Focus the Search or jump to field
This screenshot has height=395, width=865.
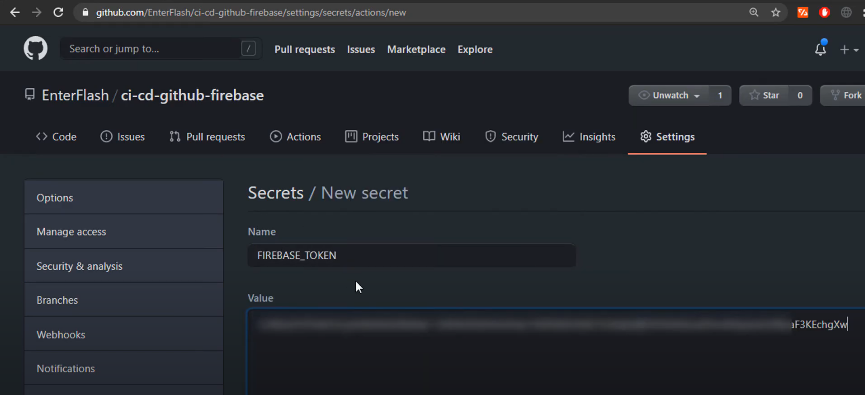pyautogui.click(x=161, y=49)
